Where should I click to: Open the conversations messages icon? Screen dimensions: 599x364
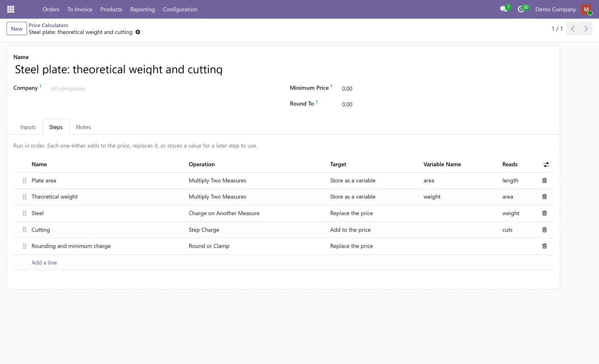tap(504, 9)
